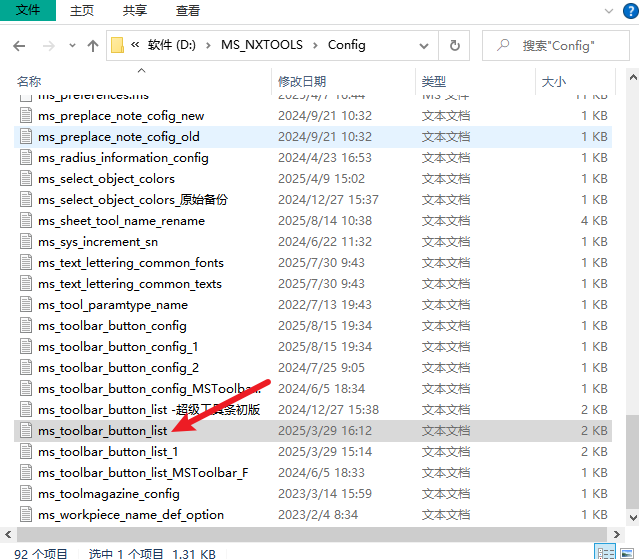The width and height of the screenshot is (639, 559).
Task: Switch to details view layout icon
Action: point(606,553)
